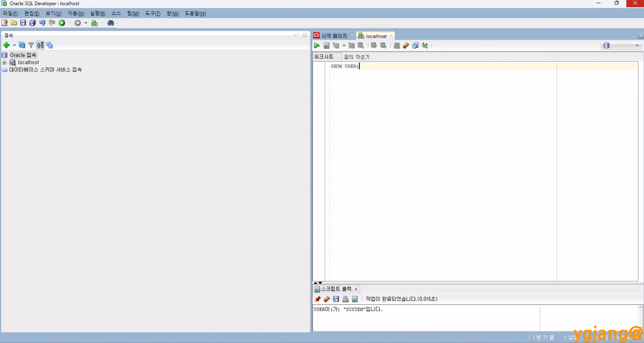Toggle the tree sync link icon in connections
The image size is (644, 343).
pyautogui.click(x=40, y=45)
